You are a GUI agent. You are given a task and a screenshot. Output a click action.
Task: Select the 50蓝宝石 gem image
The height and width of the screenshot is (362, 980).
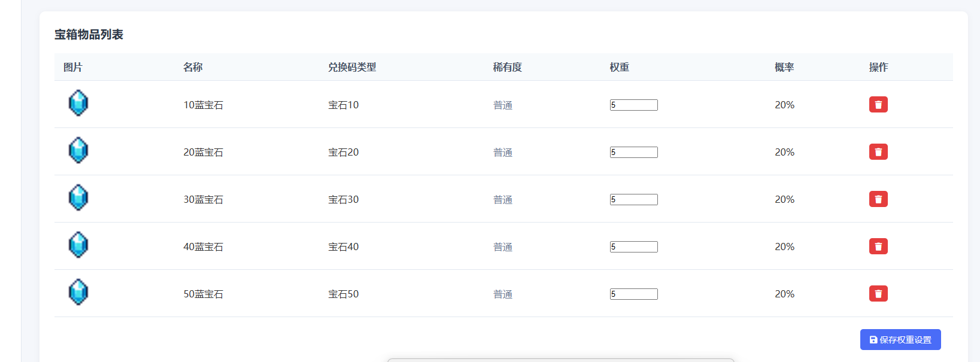(78, 292)
